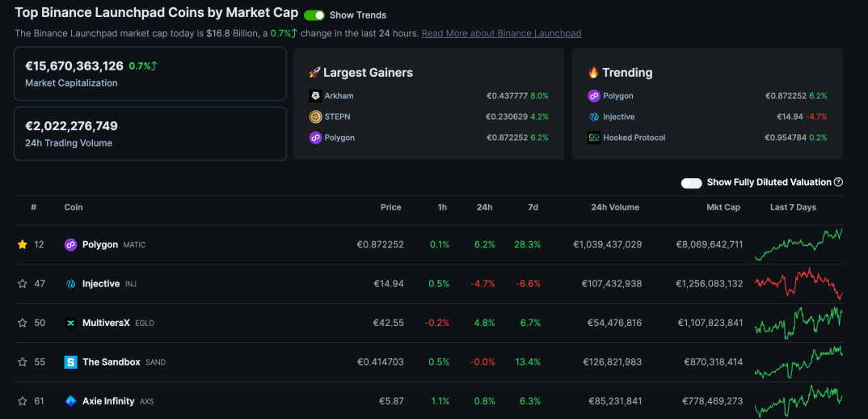The image size is (868, 419).
Task: Click Injective's red 7-day sparkline
Action: pyautogui.click(x=798, y=284)
